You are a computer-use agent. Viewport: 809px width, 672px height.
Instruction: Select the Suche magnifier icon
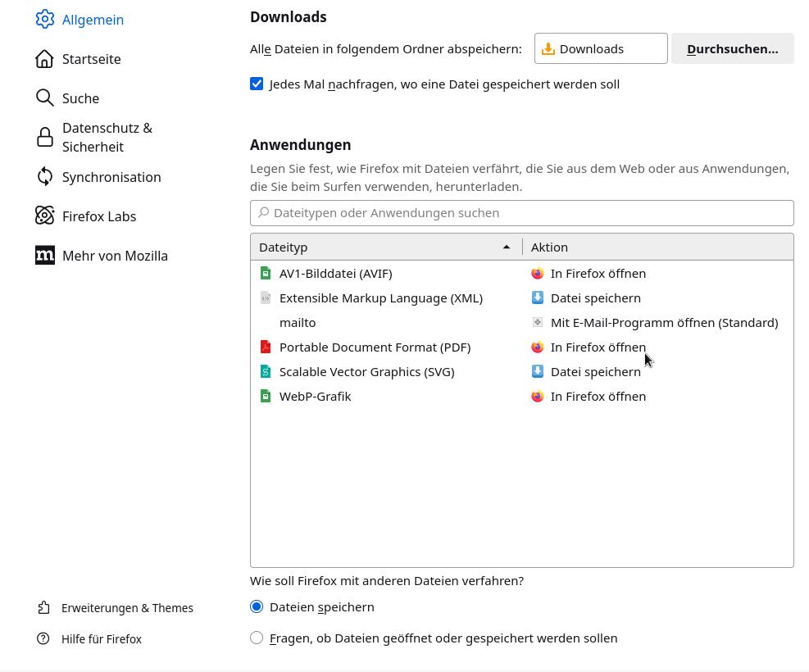tap(45, 98)
